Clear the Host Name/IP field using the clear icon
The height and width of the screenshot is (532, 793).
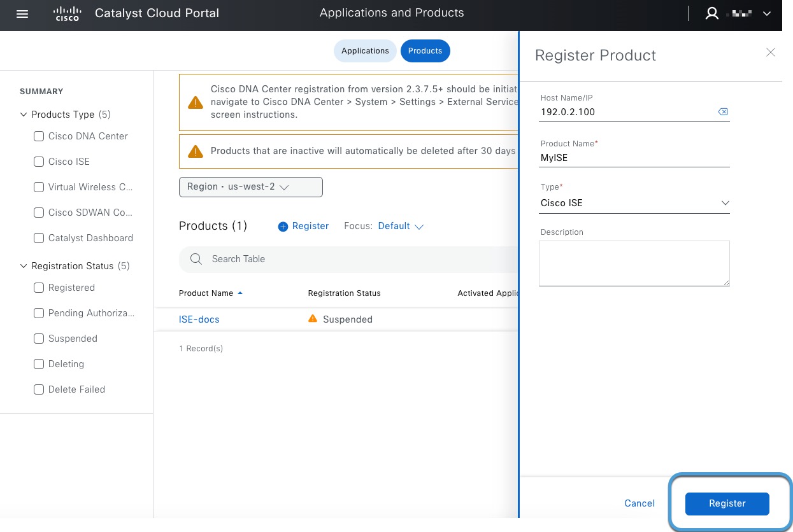723,111
